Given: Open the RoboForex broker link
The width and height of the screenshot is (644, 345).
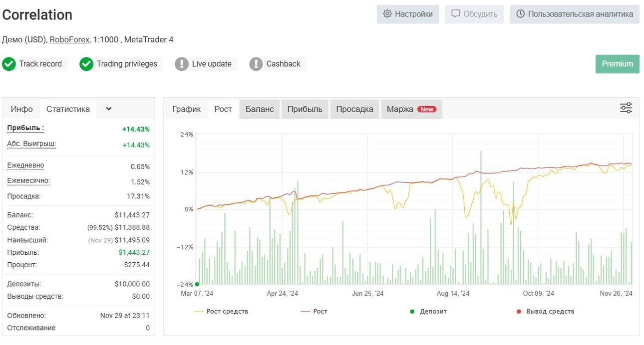Looking at the screenshot, I should tap(70, 39).
